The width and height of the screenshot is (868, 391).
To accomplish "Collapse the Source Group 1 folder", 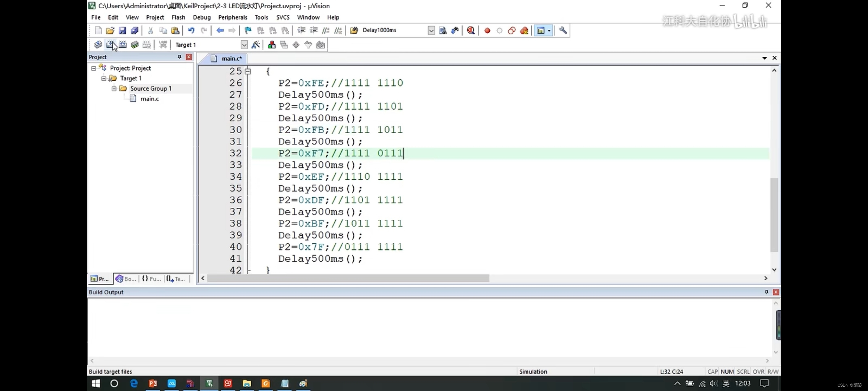I will pos(114,88).
